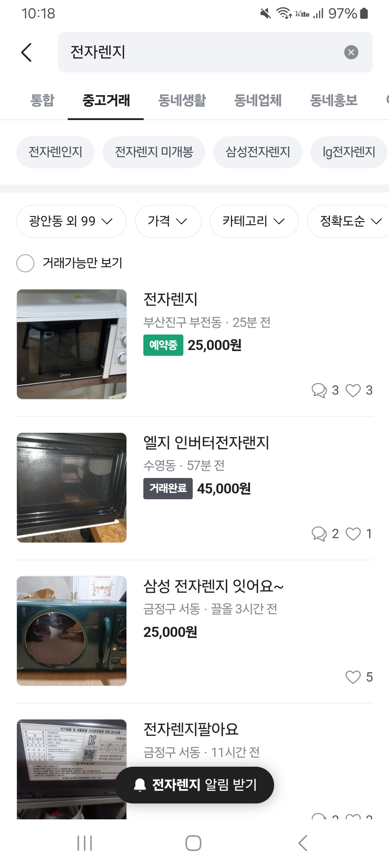Tap the chat bubble icon on 전자렌지 listing

pos(319,390)
